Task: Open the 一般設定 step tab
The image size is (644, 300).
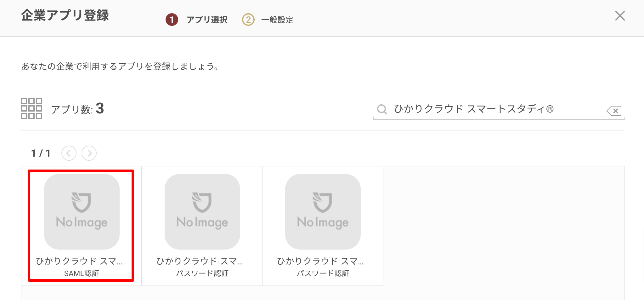Action: click(x=277, y=20)
